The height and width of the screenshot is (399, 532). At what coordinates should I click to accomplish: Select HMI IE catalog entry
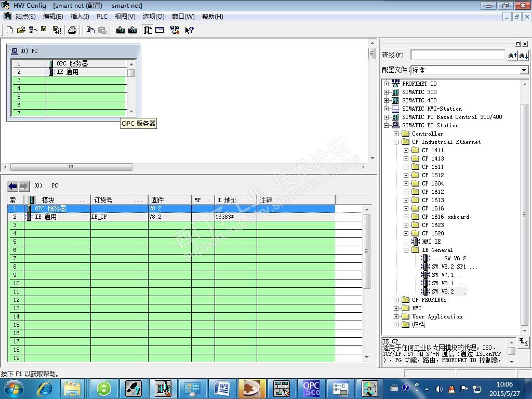pos(431,242)
